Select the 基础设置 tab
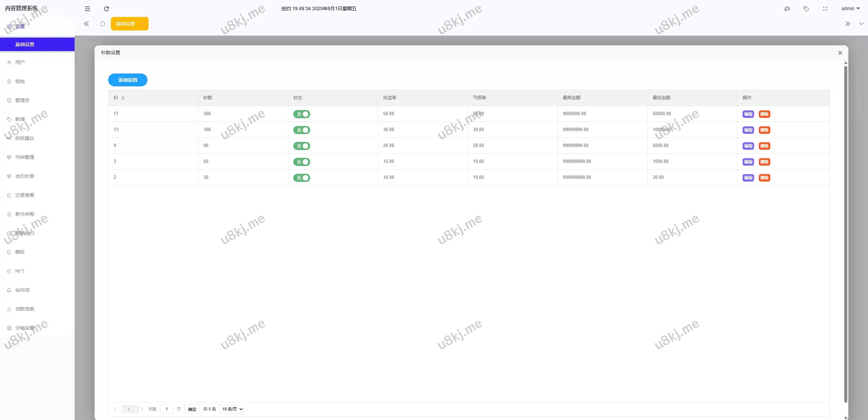This screenshot has width=868, height=420. [126, 24]
